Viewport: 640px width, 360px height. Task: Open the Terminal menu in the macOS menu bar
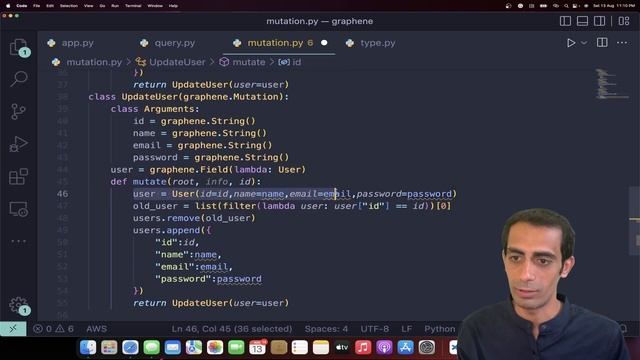[133, 6]
